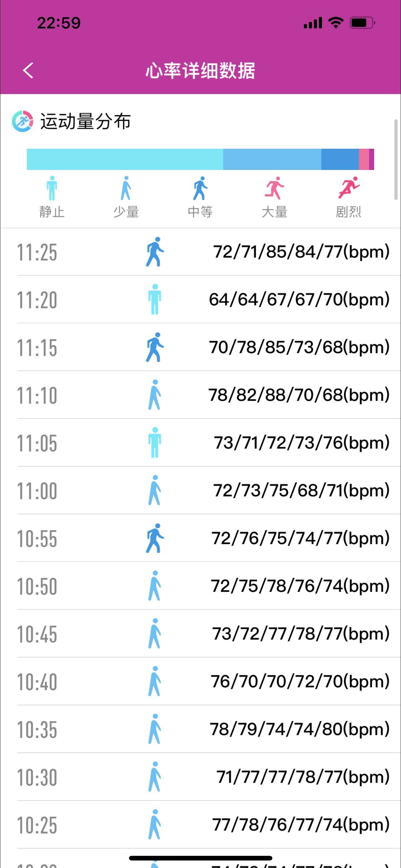Viewport: 401px width, 868px height.
Task: Tap the 大量 running legend icon
Action: click(274, 188)
